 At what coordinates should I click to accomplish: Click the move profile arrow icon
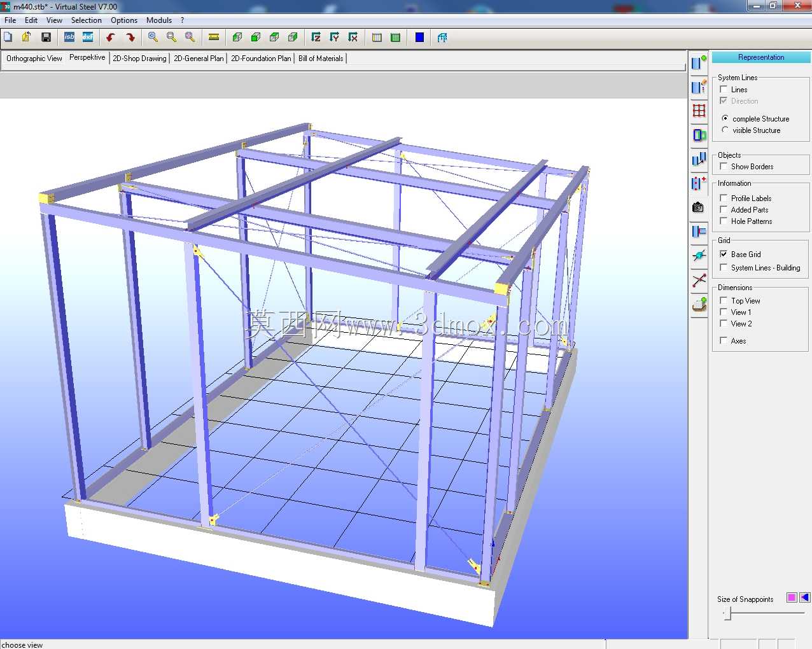pyautogui.click(x=699, y=159)
